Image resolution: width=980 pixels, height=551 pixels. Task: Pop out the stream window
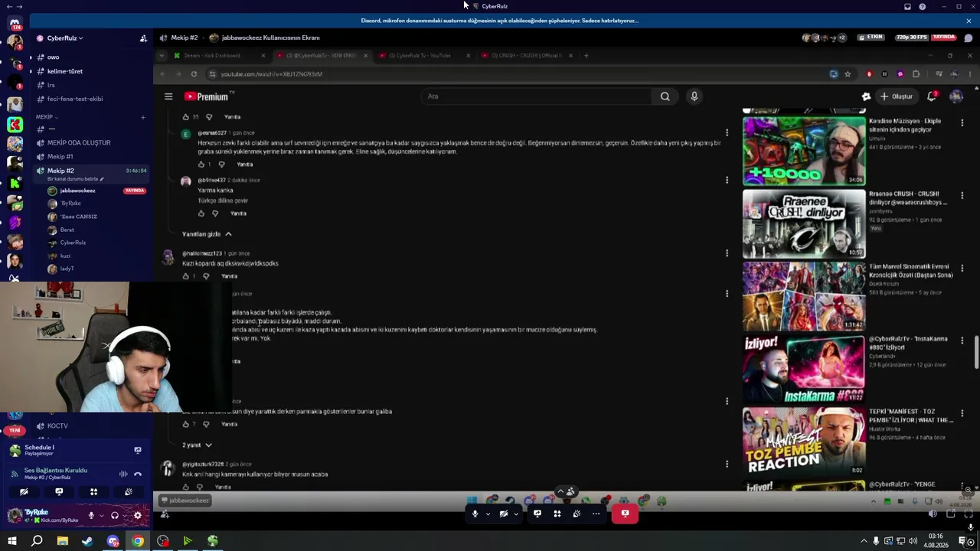(x=951, y=514)
